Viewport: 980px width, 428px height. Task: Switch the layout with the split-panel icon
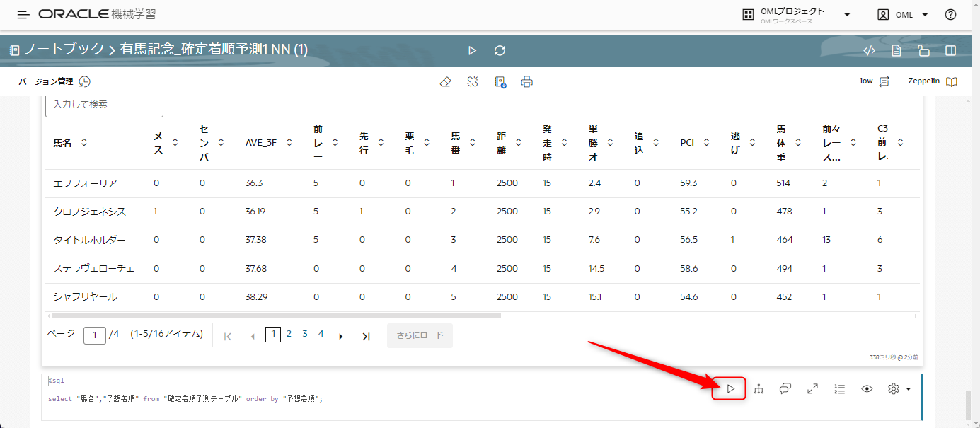point(950,50)
